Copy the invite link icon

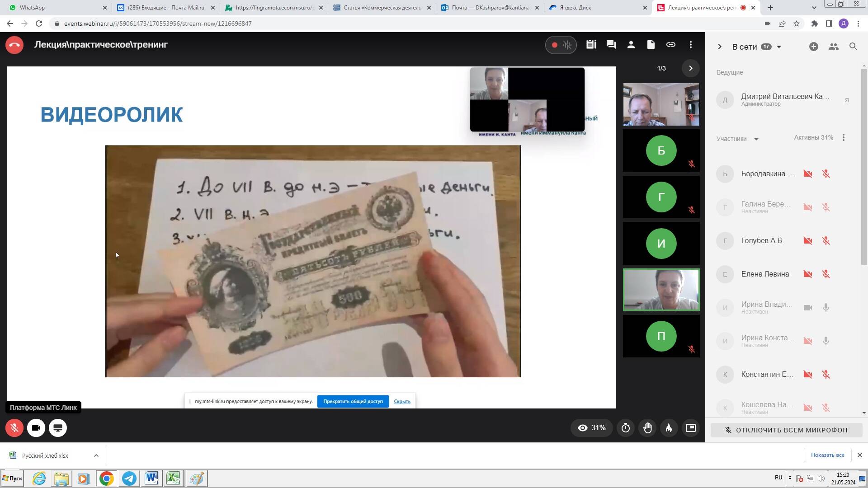pos(671,45)
